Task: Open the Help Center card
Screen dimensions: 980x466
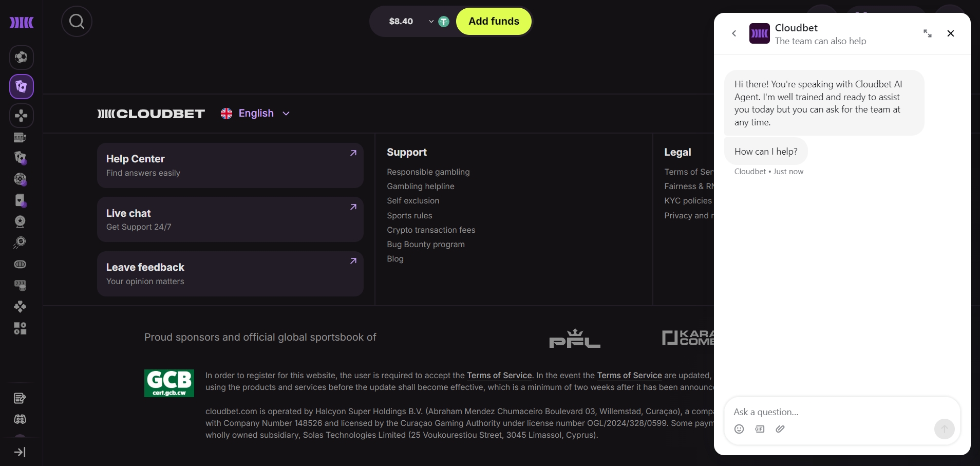Action: pyautogui.click(x=230, y=165)
